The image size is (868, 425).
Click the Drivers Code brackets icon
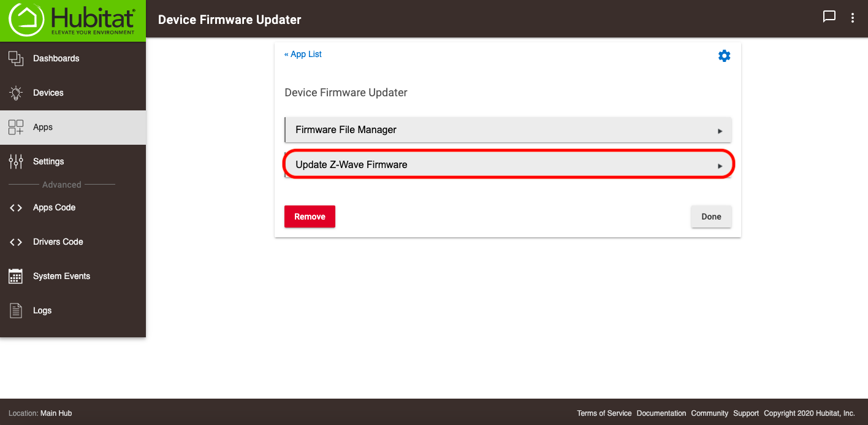coord(16,242)
